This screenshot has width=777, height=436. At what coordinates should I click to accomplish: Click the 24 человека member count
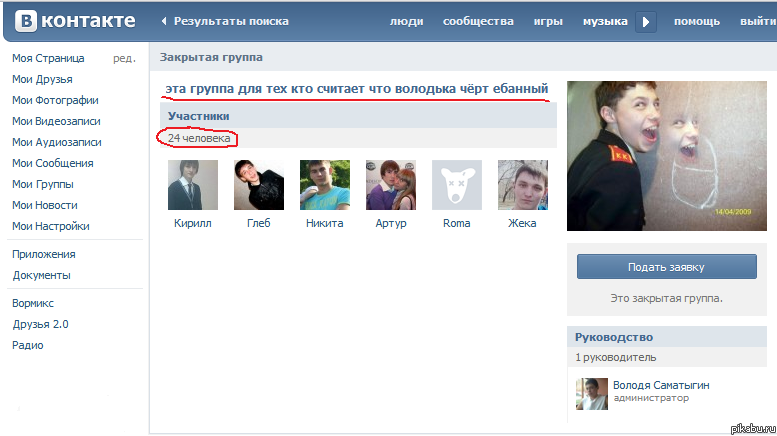(199, 138)
